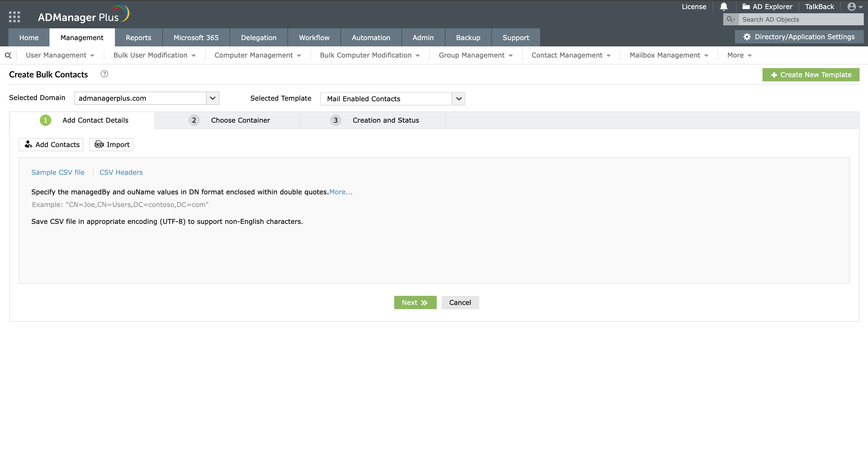Open the Delegation tab
The image size is (868, 470).
[258, 38]
